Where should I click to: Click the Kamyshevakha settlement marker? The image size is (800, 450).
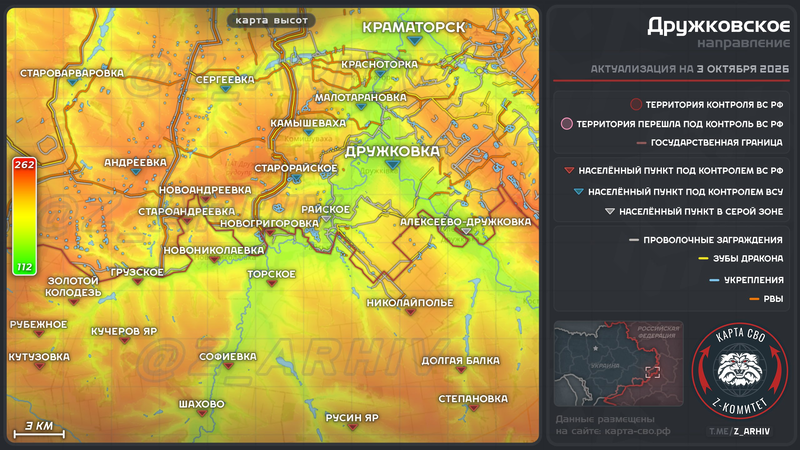pos(308,132)
